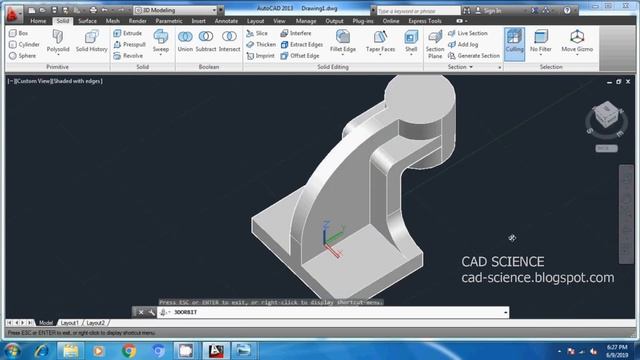Screen dimensions: 640x360
Task: Apply the Intersect boolean operation
Action: 229,42
